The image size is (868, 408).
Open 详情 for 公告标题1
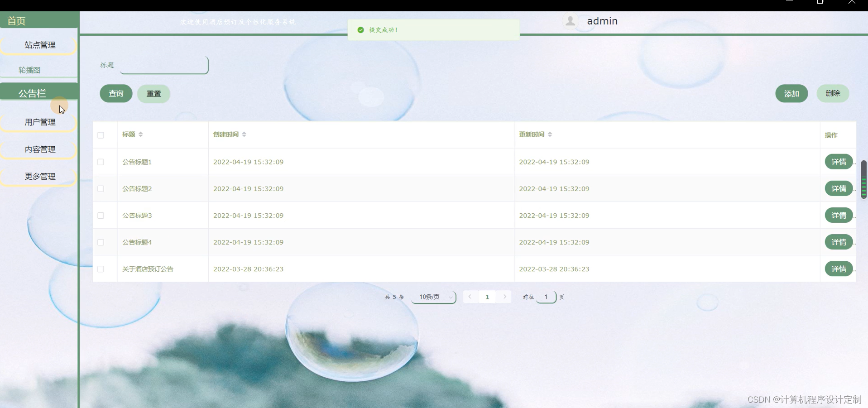click(839, 162)
